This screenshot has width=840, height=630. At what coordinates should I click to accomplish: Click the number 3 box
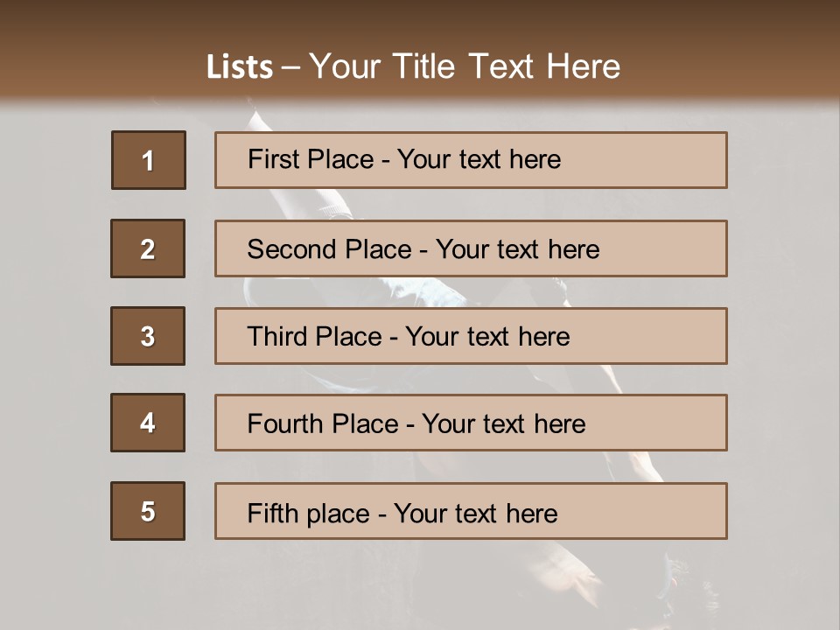tap(148, 336)
